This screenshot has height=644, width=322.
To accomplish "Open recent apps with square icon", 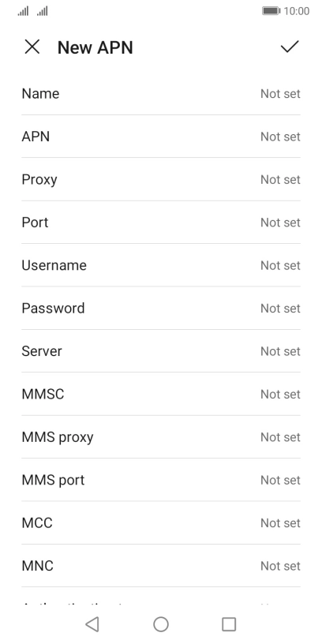I will click(x=229, y=623).
